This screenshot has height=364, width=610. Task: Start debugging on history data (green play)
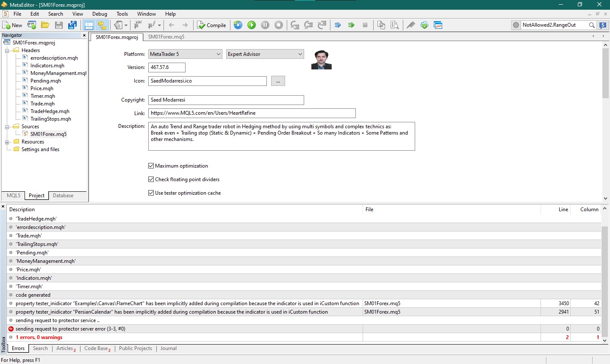pyautogui.click(x=252, y=25)
